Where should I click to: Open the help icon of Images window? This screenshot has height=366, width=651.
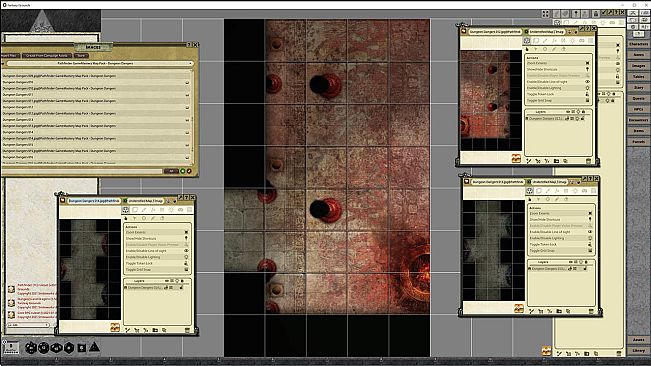pos(189,44)
